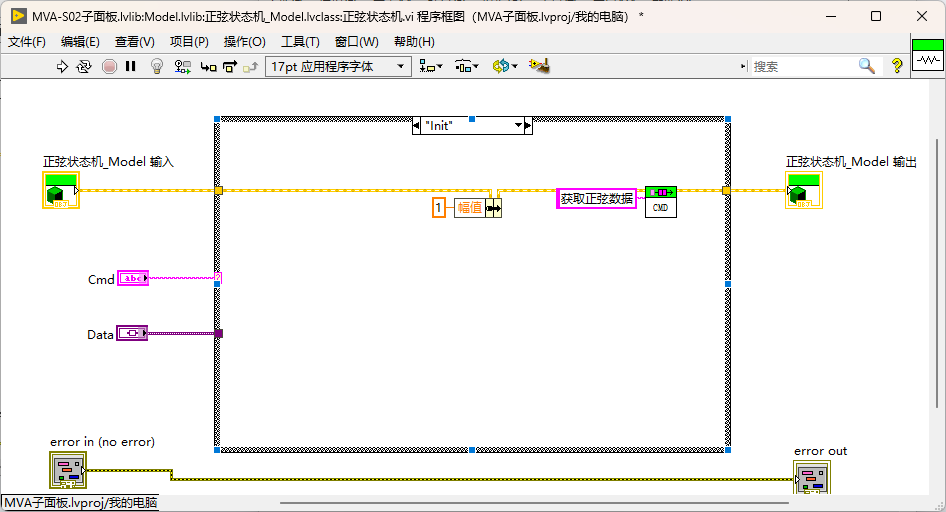Click the Step Into button
This screenshot has width=946, height=512.
coord(209,67)
